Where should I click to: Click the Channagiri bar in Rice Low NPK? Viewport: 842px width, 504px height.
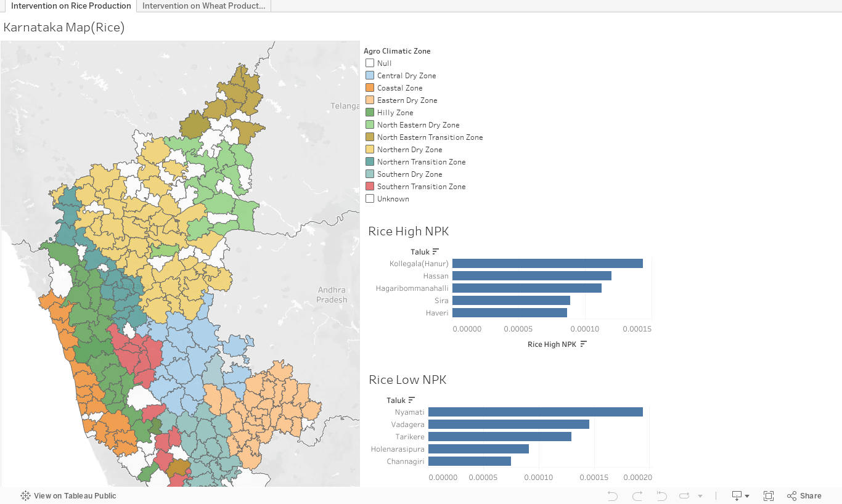(x=470, y=461)
